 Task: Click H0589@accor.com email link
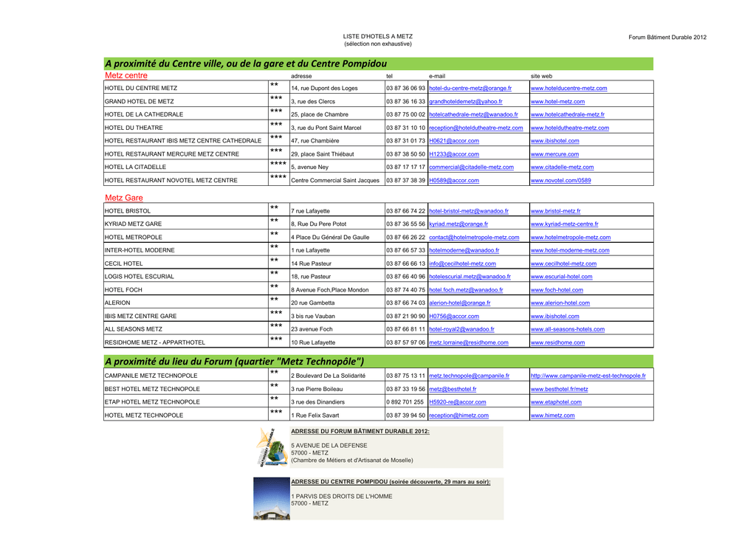[x=454, y=180]
